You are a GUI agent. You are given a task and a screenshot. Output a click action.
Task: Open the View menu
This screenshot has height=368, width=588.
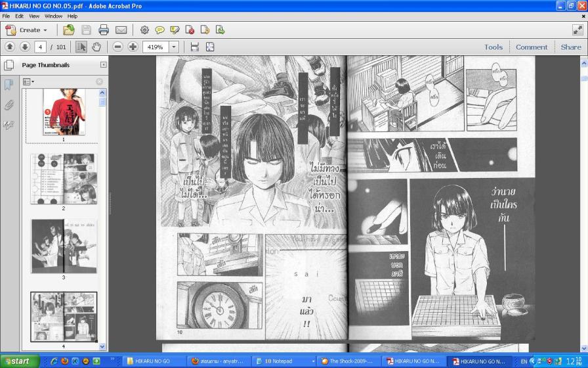(x=34, y=16)
